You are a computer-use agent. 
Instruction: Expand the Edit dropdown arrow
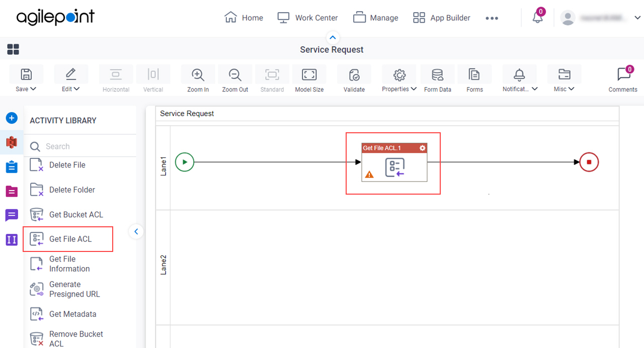(77, 89)
